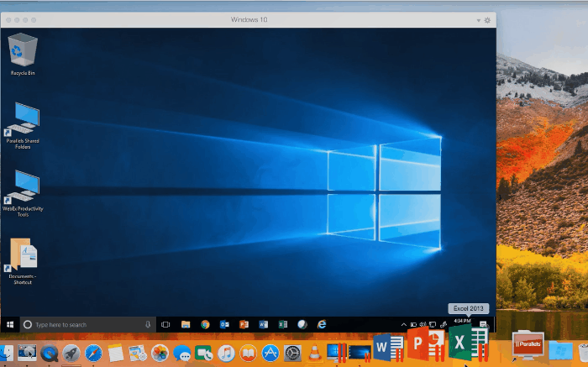588x367 pixels.
Task: Open the round sphere app on Windows taskbar
Action: pos(302,325)
